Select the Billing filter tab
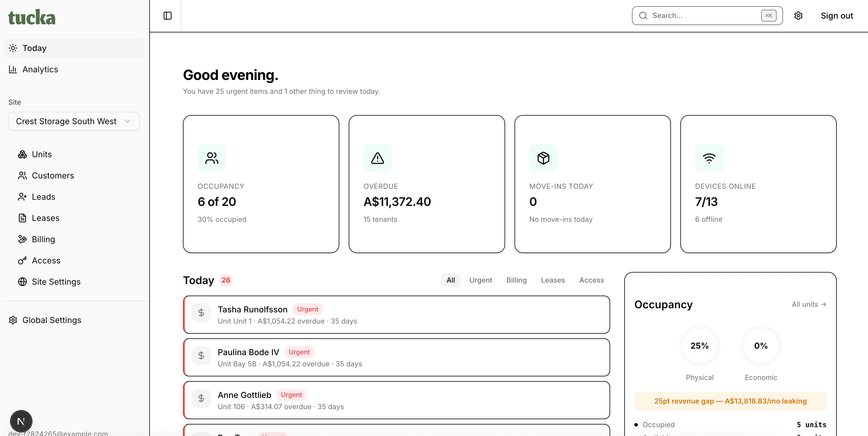The width and height of the screenshot is (868, 436). tap(516, 280)
